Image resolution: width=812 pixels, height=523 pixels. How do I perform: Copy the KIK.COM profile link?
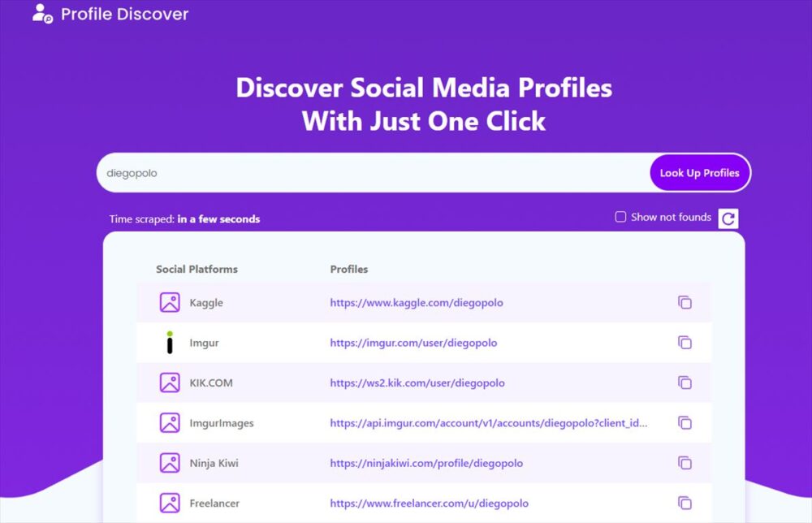685,383
